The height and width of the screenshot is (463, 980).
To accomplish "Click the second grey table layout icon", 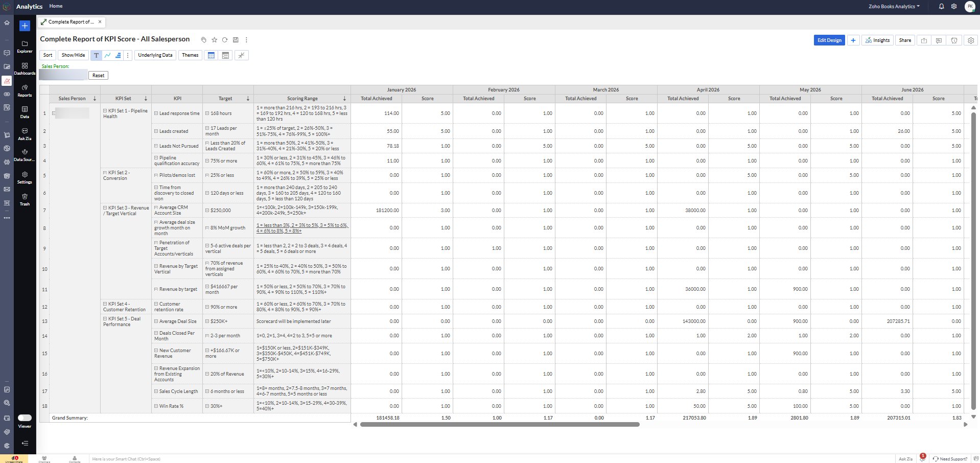I will click(x=225, y=55).
